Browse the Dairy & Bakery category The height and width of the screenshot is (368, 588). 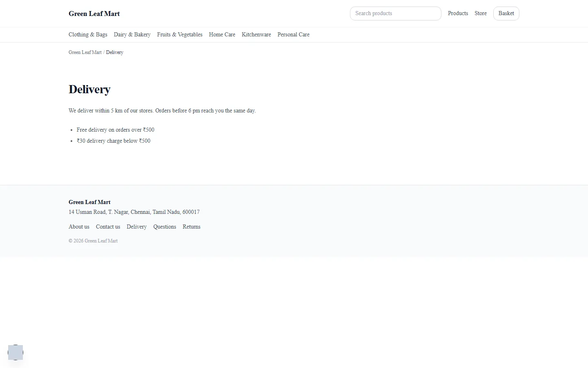[x=132, y=35]
